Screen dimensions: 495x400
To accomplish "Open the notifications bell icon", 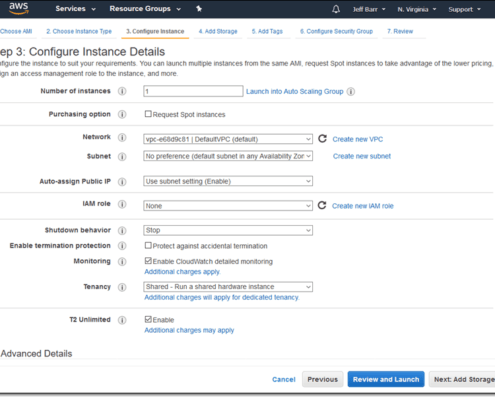I will (336, 9).
